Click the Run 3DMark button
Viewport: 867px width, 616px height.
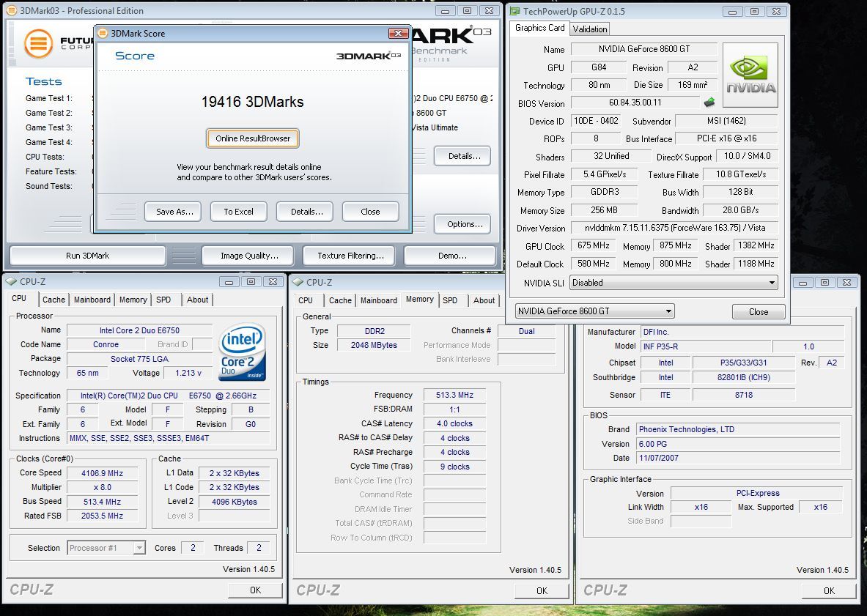point(87,255)
